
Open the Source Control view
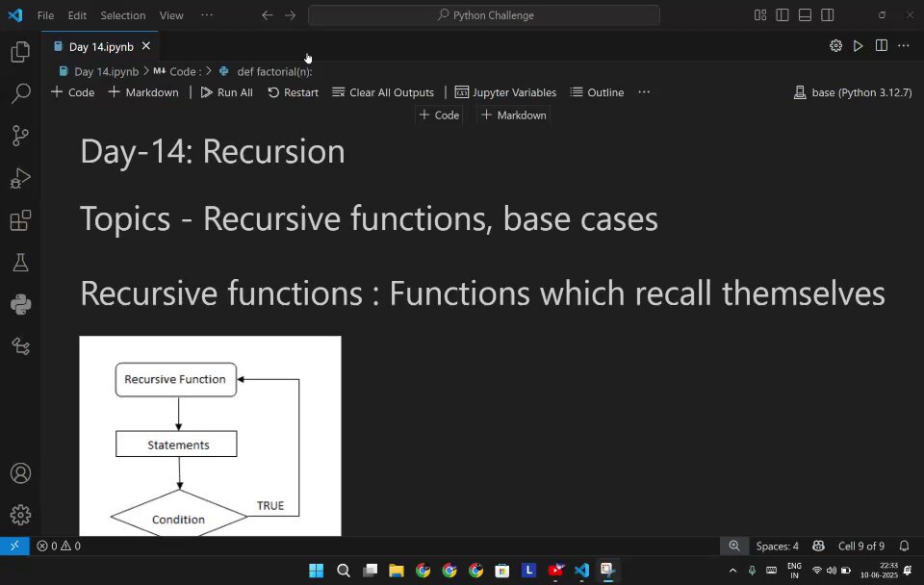coord(20,136)
